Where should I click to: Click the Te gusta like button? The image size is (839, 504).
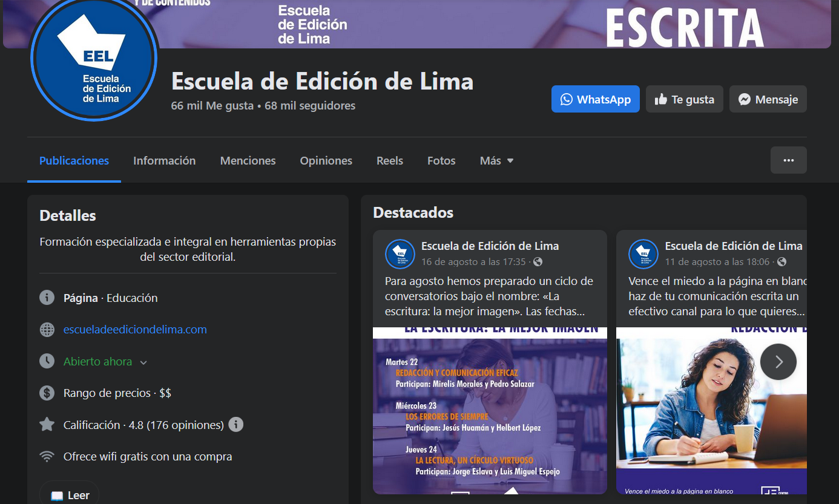click(x=684, y=99)
